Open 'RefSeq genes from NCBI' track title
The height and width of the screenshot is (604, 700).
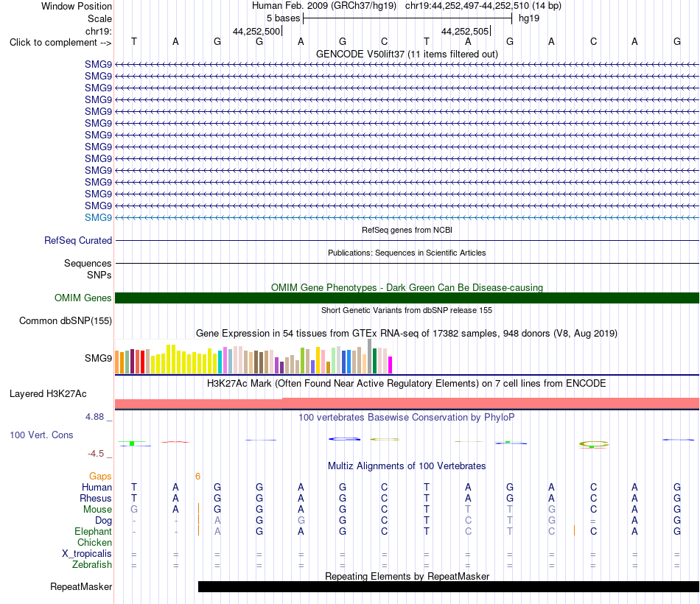(x=407, y=230)
